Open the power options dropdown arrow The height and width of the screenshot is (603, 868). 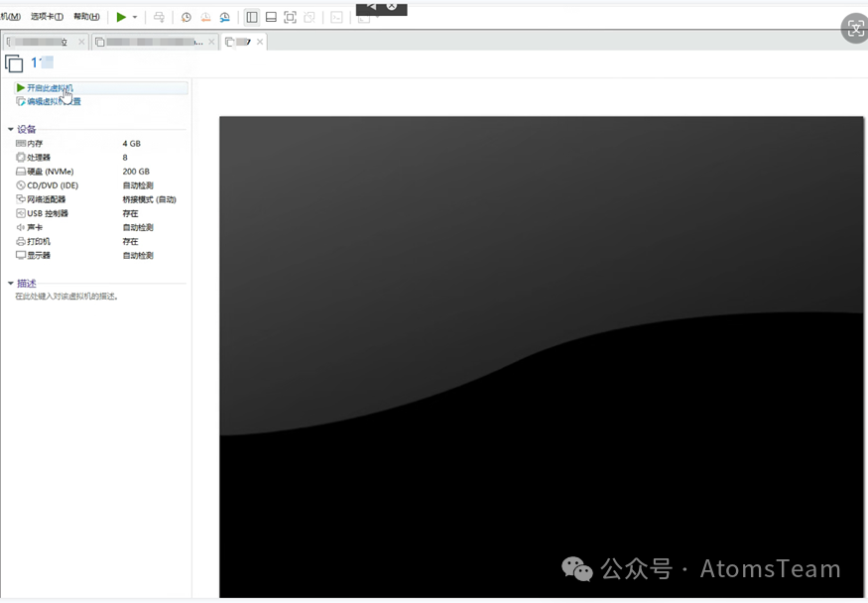(x=135, y=17)
